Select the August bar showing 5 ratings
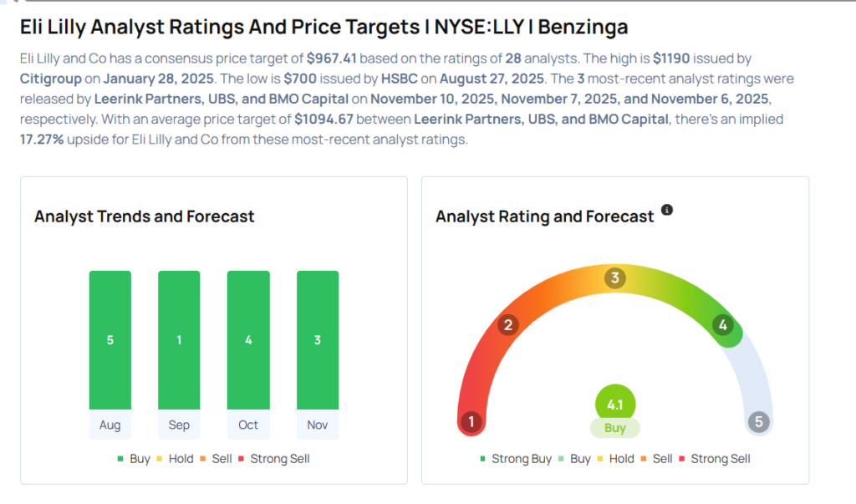The height and width of the screenshot is (504, 856). coord(110,340)
